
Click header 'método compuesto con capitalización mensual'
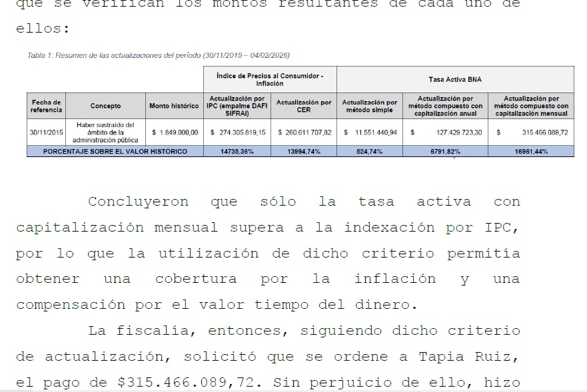(531, 106)
